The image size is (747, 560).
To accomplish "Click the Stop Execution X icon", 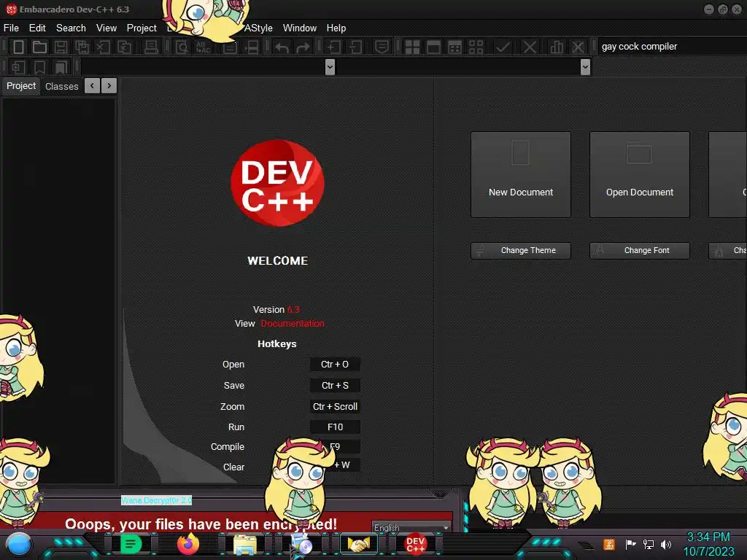I will 530,47.
